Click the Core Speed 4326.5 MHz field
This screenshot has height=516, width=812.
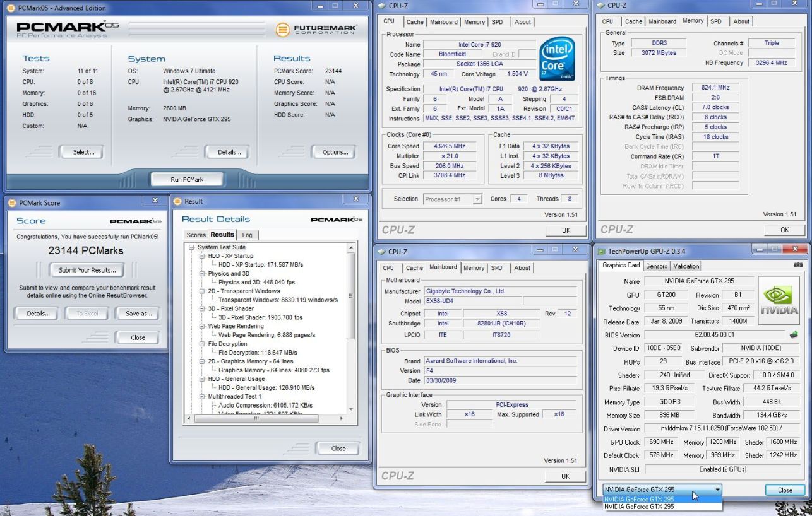click(x=448, y=146)
